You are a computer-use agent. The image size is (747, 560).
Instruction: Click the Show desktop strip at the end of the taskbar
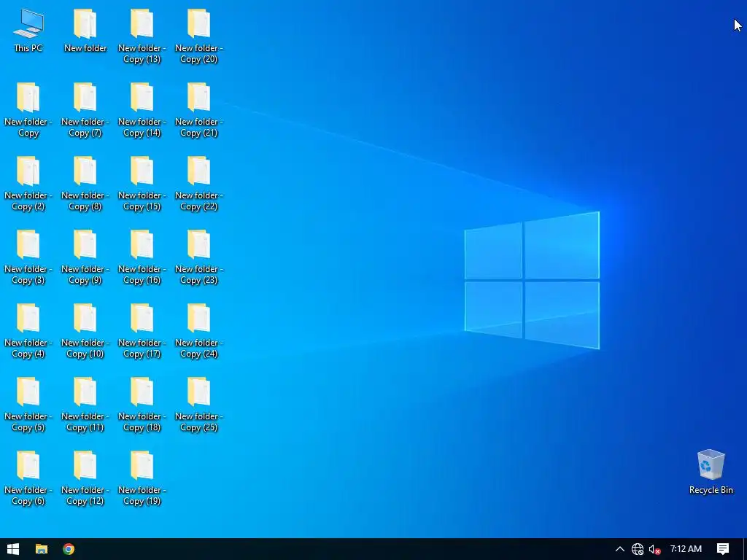tap(745, 549)
